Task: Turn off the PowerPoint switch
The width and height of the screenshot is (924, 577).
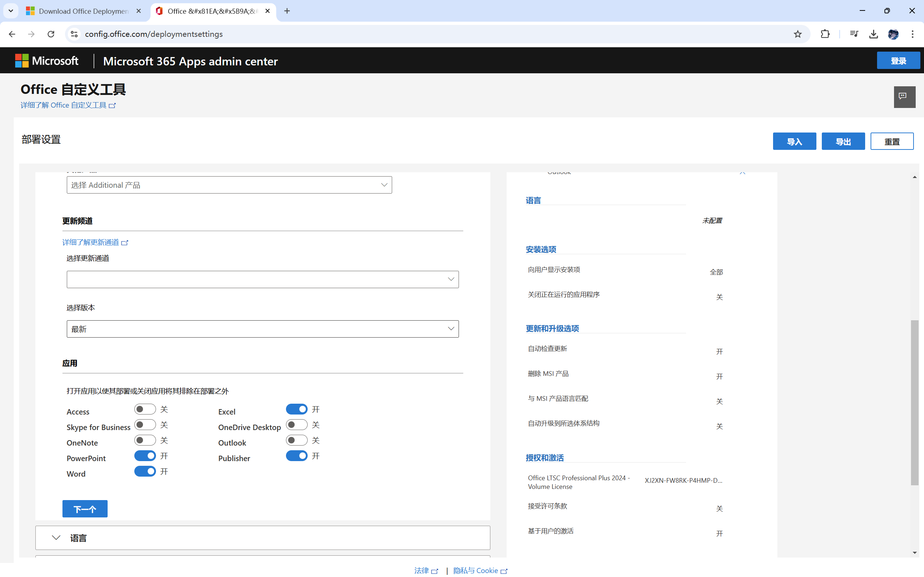Action: point(145,456)
